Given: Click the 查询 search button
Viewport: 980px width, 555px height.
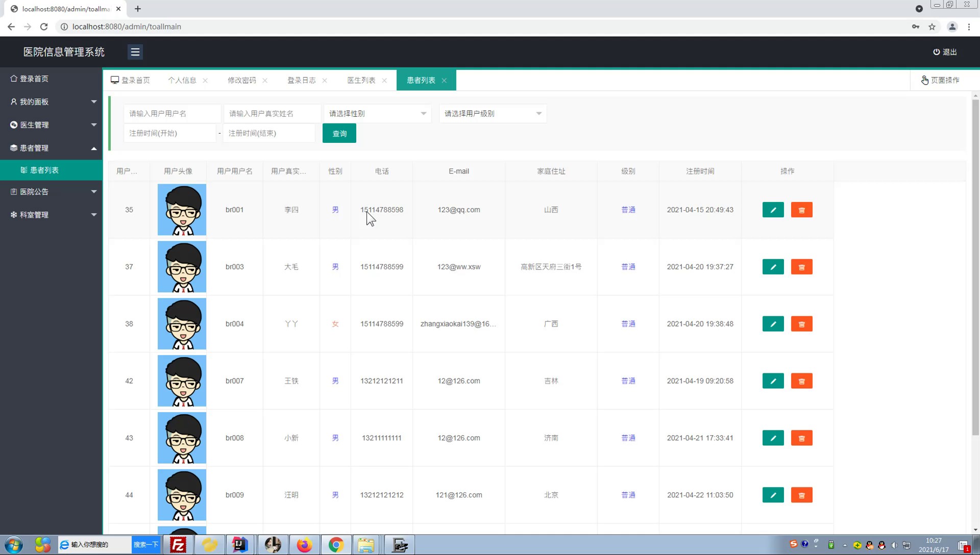Looking at the screenshot, I should point(339,134).
